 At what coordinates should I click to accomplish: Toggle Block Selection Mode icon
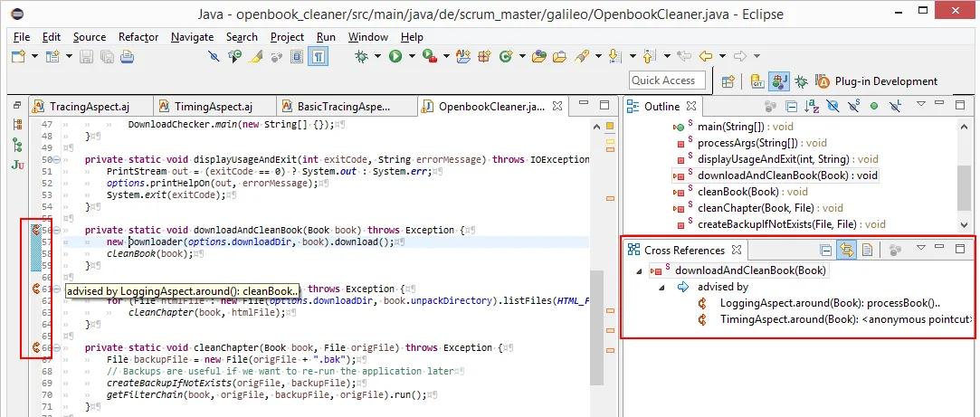click(298, 57)
